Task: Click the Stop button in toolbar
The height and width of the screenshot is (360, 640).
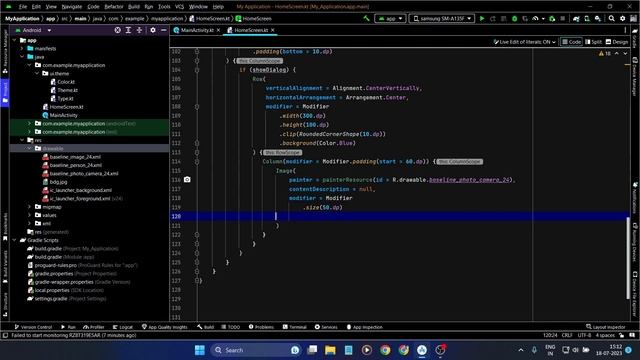Action: click(563, 18)
